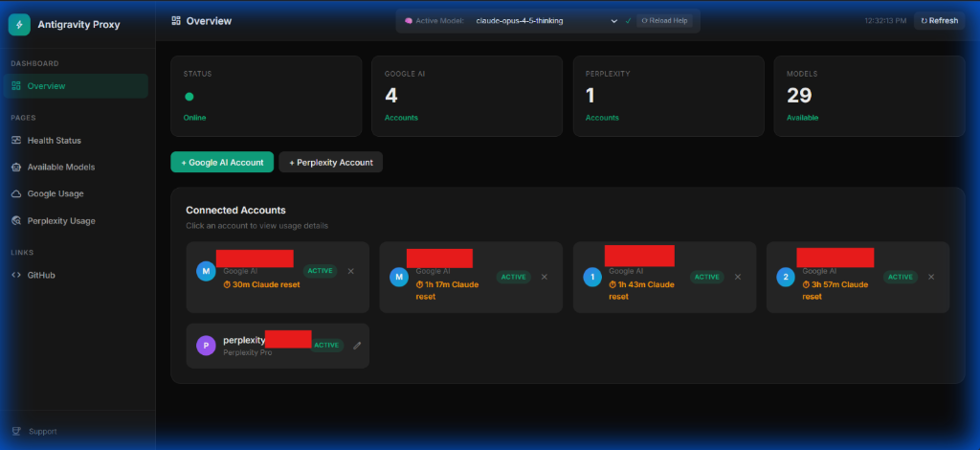Click the 'Connected Accounts' heading
Image resolution: width=980 pixels, height=450 pixels.
(x=235, y=211)
